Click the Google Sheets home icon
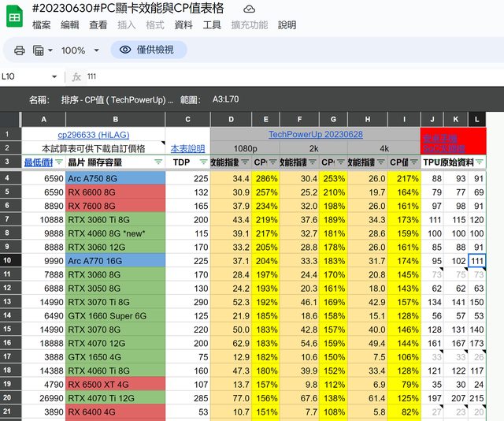 [x=14, y=16]
